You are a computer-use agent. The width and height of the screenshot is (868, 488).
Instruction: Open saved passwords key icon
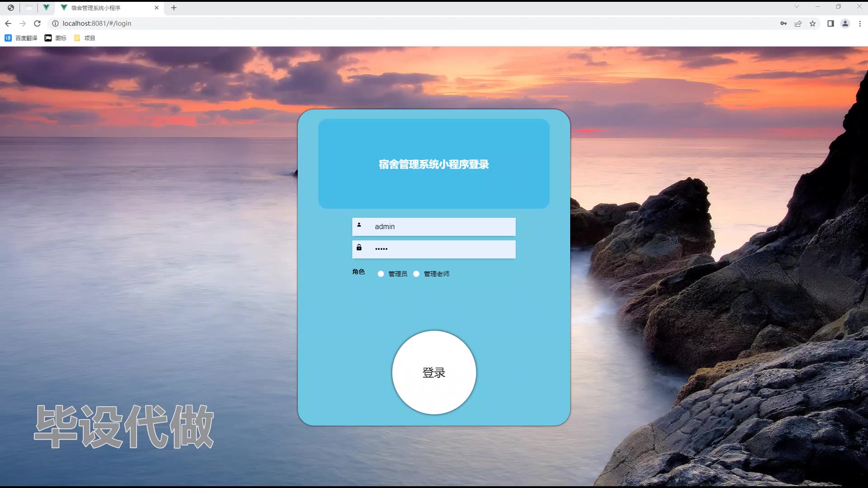click(x=783, y=23)
